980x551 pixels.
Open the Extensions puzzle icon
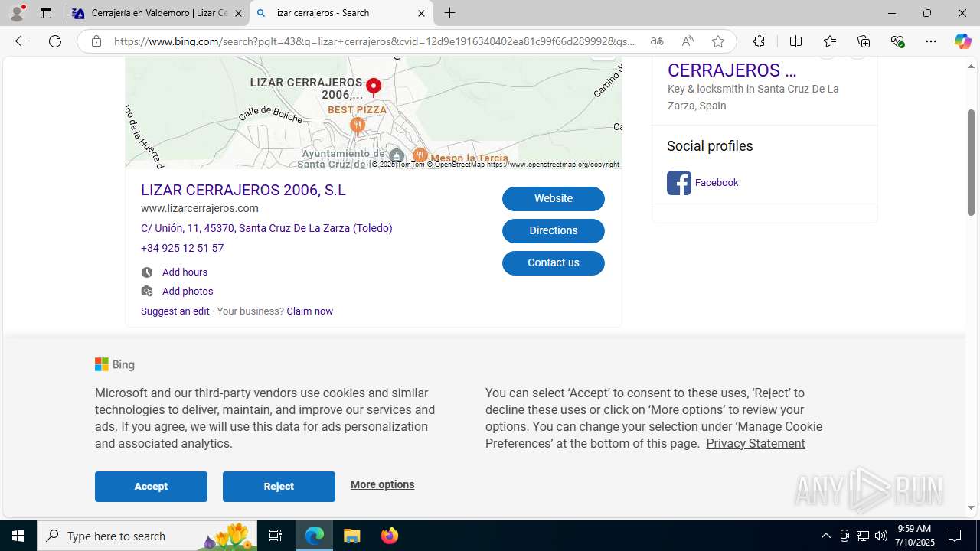[x=759, y=41]
